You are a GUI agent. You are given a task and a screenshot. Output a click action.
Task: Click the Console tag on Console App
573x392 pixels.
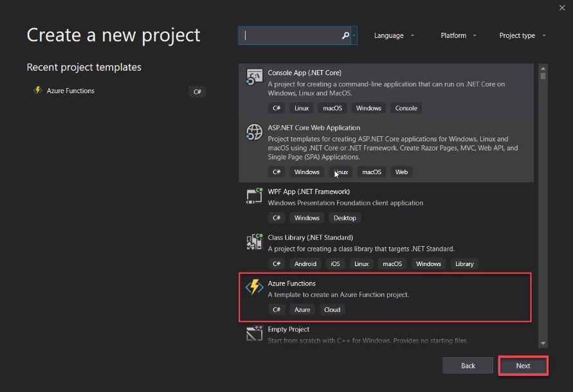tap(406, 108)
